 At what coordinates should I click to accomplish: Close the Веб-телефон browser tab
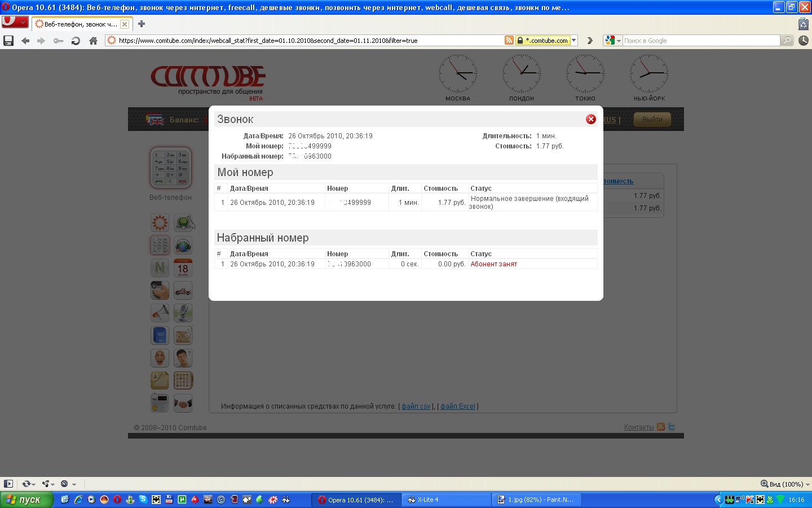point(125,24)
